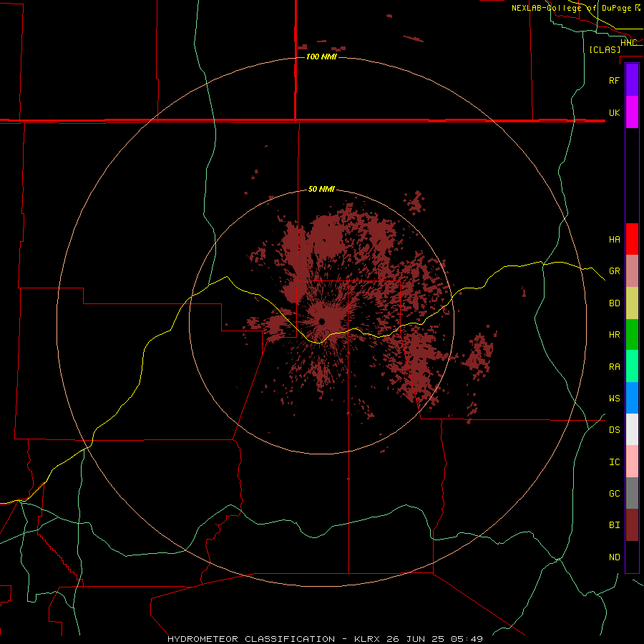644x644 pixels.
Task: Click the white DS legend color swatch
Action: 632,429
